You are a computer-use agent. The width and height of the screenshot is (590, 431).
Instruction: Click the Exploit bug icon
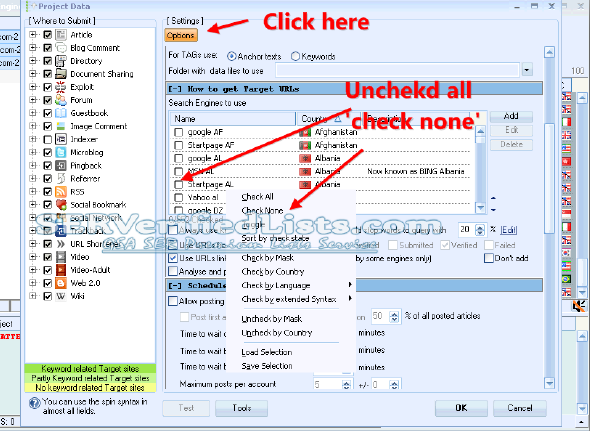click(61, 87)
